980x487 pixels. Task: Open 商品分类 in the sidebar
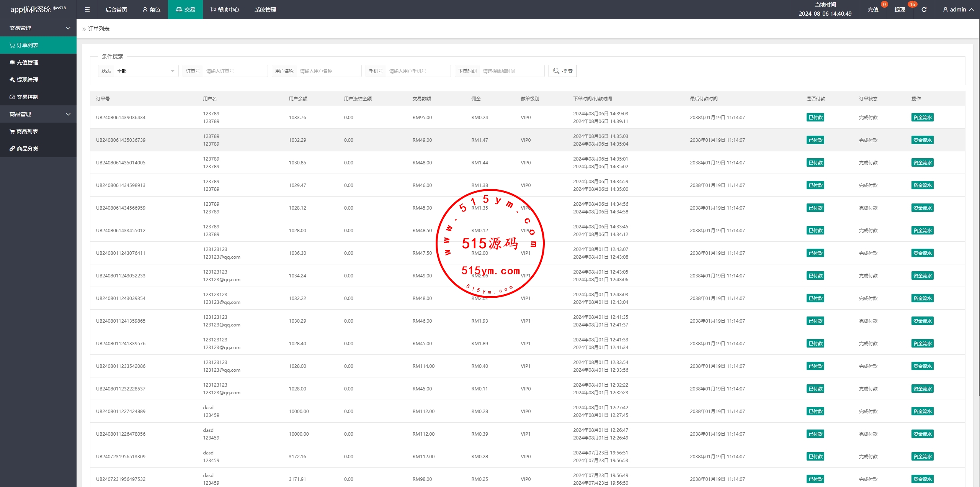27,149
